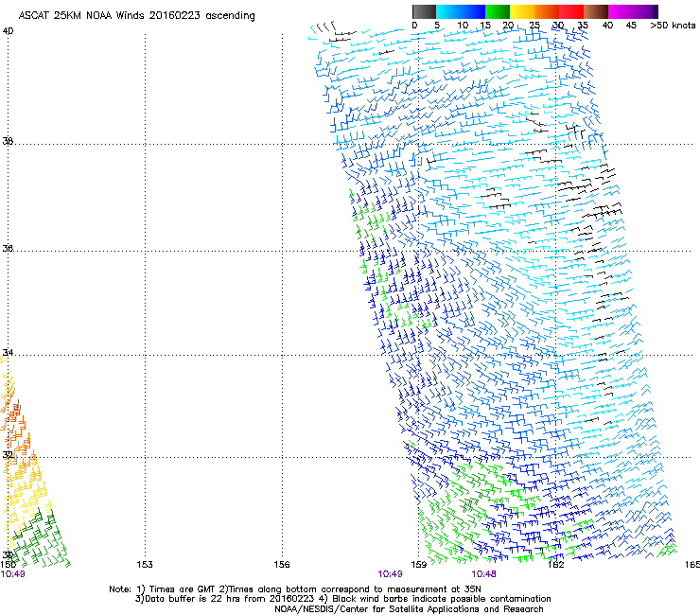Click the legend tick label '5'
The width and height of the screenshot is (700, 615).
point(437,26)
